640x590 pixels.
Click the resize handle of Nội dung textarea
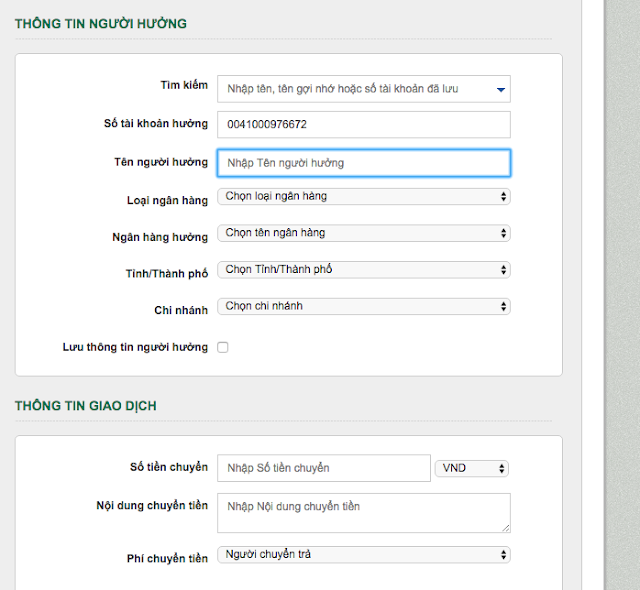coord(506,527)
